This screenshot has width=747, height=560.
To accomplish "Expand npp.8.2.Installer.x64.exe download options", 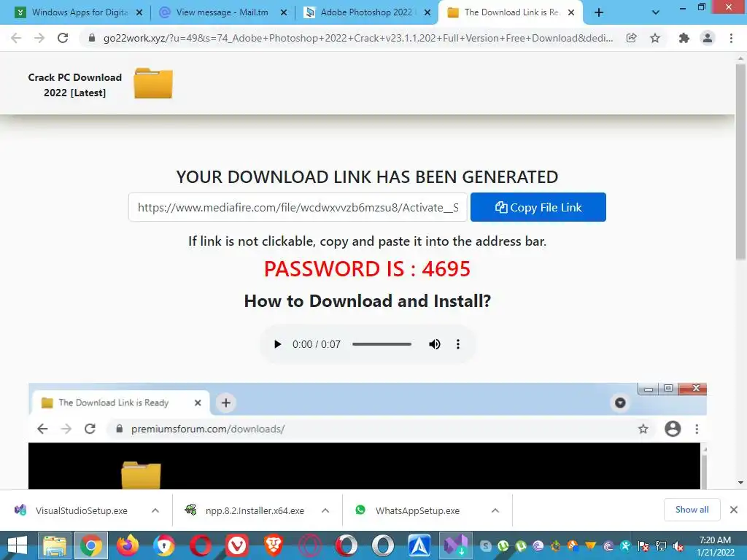I will (325, 510).
